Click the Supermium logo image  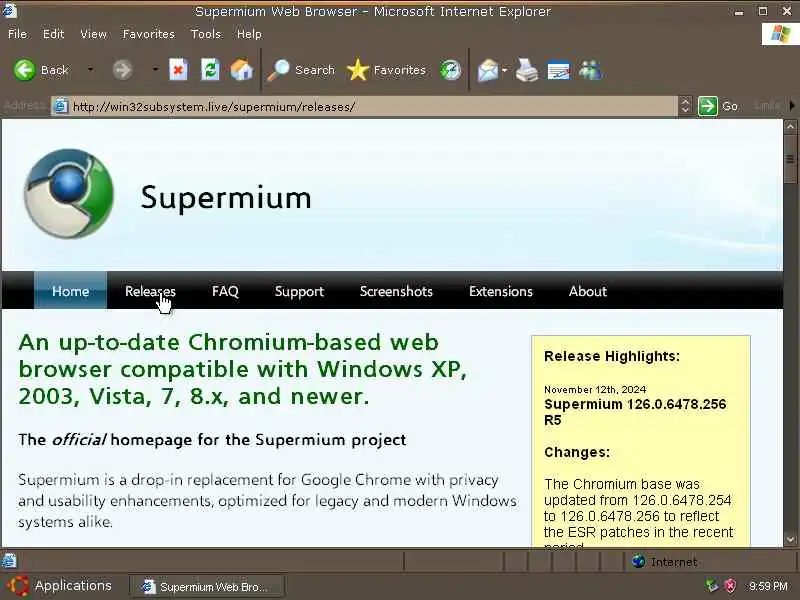pos(69,194)
